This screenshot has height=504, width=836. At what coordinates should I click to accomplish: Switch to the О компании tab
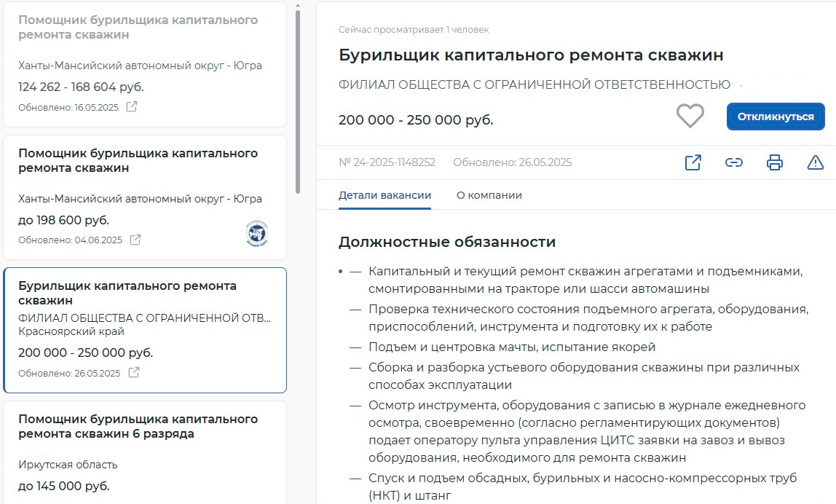pos(489,195)
